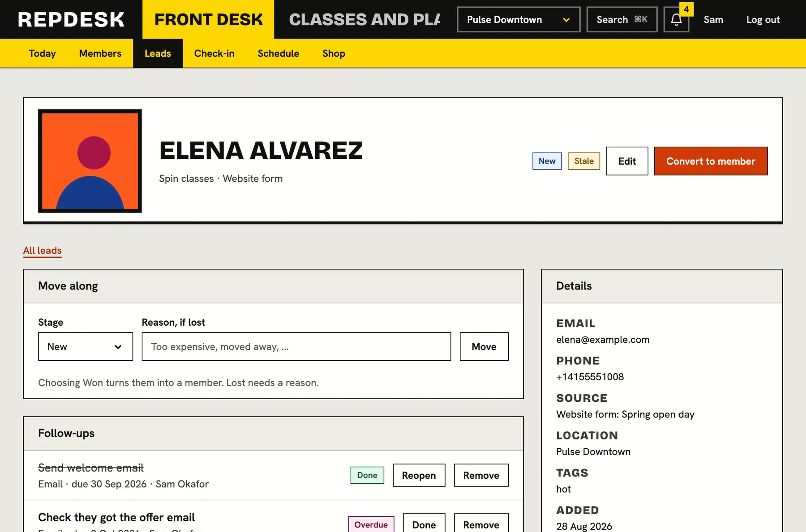Screen dimensions: 806x532
Task: Click the Overdue status badge
Action: coord(371,524)
